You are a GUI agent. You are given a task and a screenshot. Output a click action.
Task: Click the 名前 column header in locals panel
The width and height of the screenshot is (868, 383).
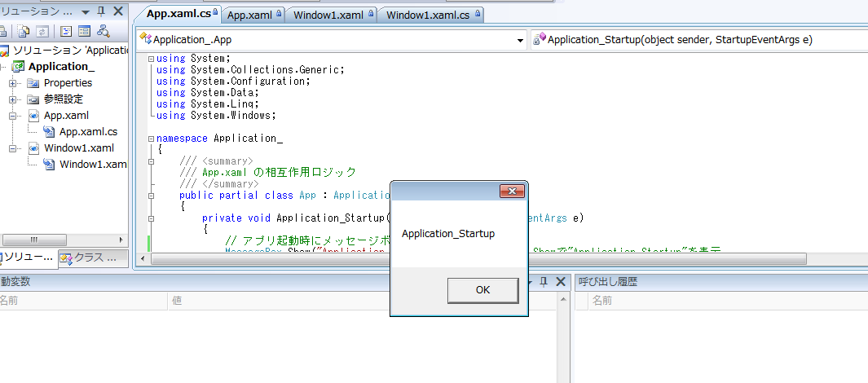point(82,301)
